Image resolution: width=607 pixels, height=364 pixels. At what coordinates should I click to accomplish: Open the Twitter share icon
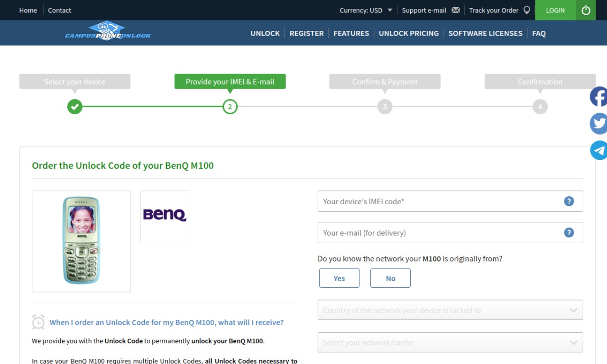pyautogui.click(x=598, y=124)
